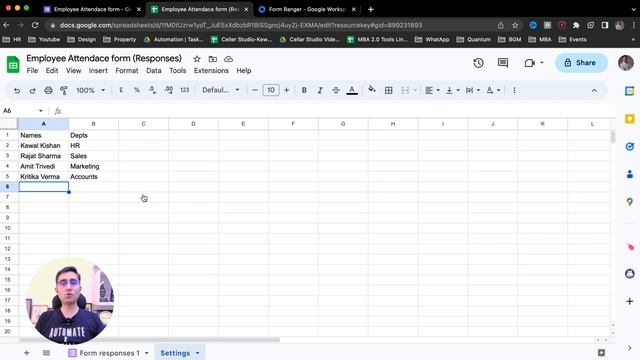Image resolution: width=640 pixels, height=360 pixels.
Task: Get add-ons plus icon in side panel
Action: [630, 301]
